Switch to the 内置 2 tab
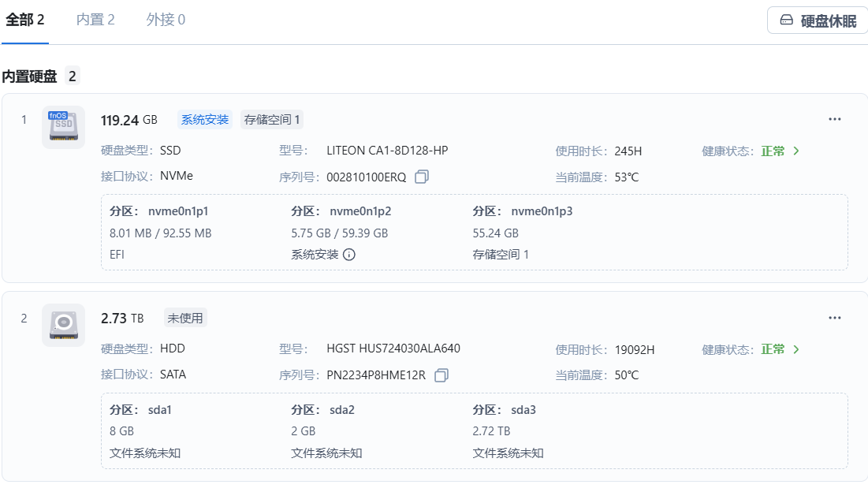868x492 pixels. (x=95, y=20)
